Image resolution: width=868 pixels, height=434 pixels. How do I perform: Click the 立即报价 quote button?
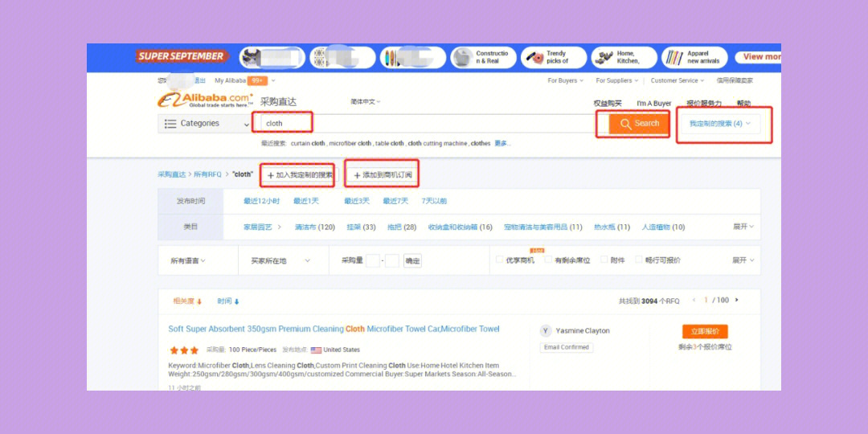705,332
